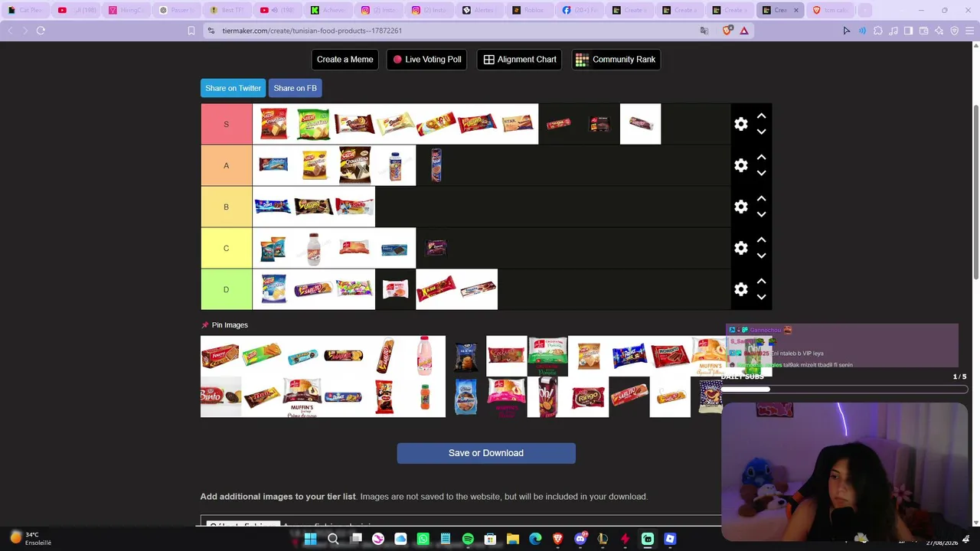Switch to the Facebook browser tab

coord(581,10)
